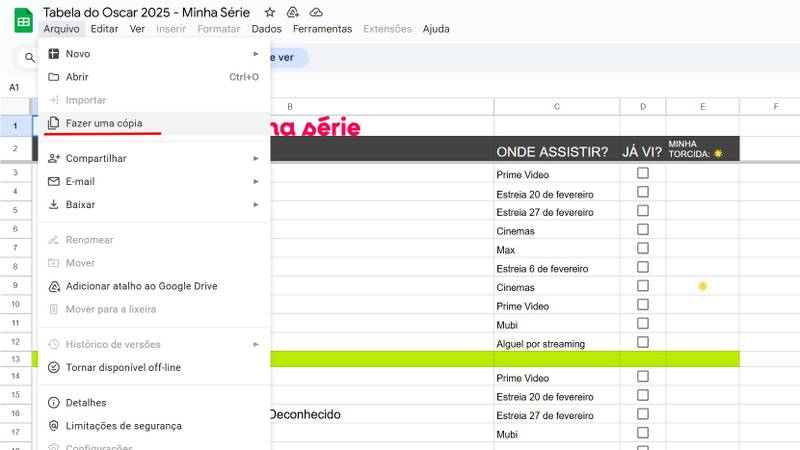The width and height of the screenshot is (800, 450).
Task: Click the search magnifier icon in toolbar
Action: coord(30,58)
